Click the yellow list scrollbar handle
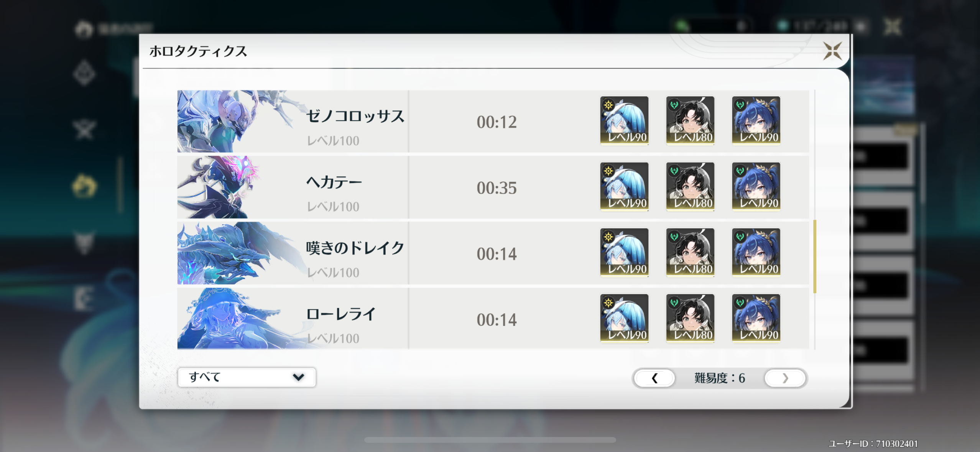Image resolution: width=980 pixels, height=452 pixels. pyautogui.click(x=815, y=256)
